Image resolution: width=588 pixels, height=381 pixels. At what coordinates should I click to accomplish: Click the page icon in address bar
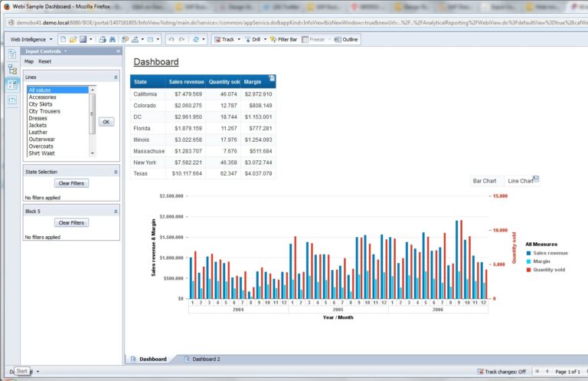(x=11, y=22)
